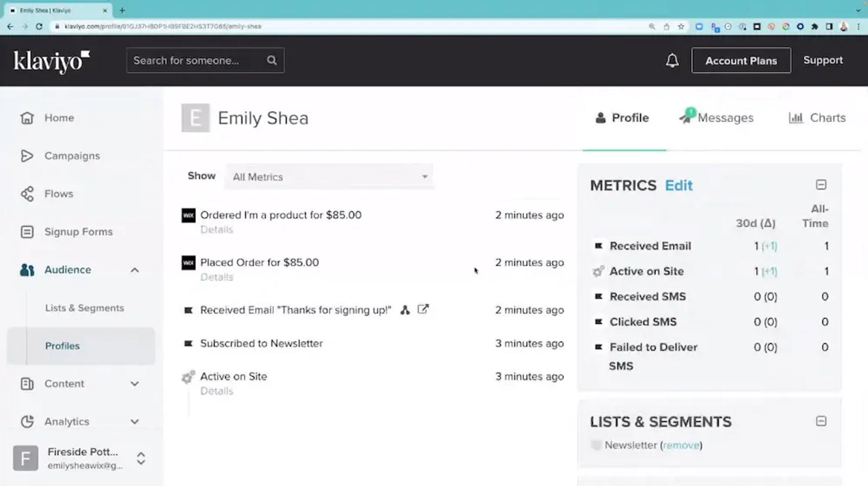Image resolution: width=868 pixels, height=486 pixels.
Task: Expand the Analytics menu chevron
Action: tap(135, 421)
